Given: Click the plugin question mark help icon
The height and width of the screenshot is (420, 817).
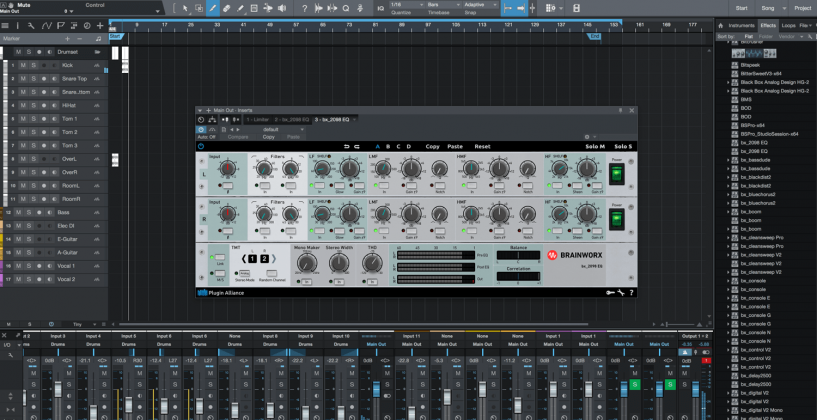Looking at the screenshot, I should click(632, 293).
